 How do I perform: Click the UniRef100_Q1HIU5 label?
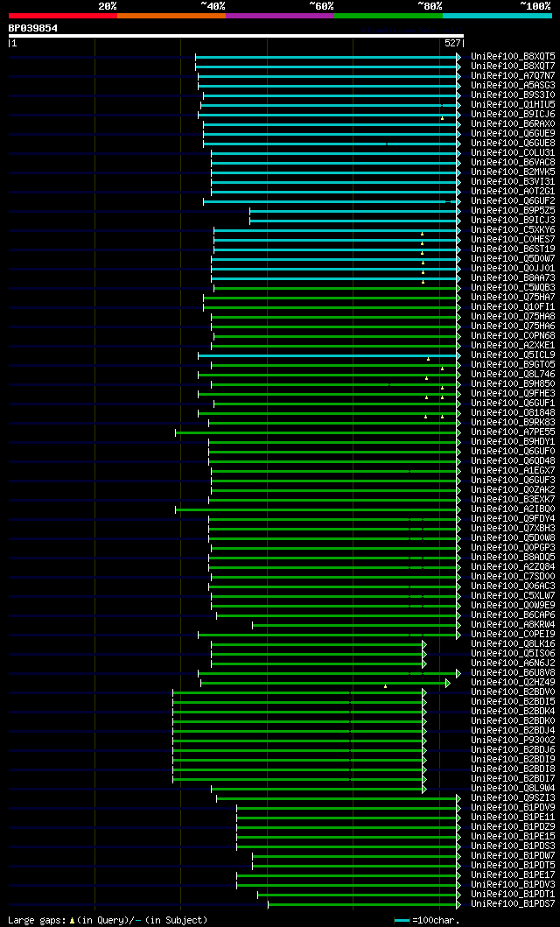[513, 105]
